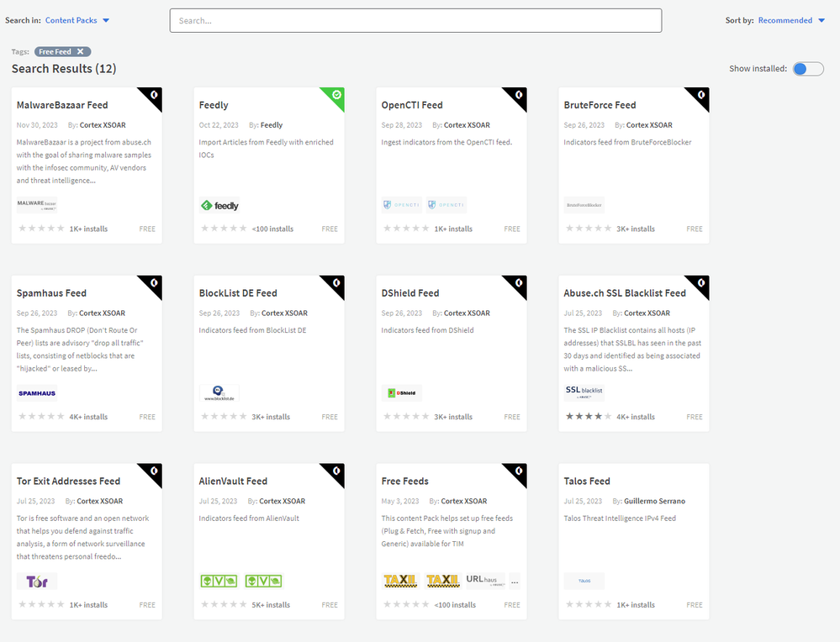Click the certified badge on Free Feeds card
The image size is (840, 642).
click(x=518, y=471)
